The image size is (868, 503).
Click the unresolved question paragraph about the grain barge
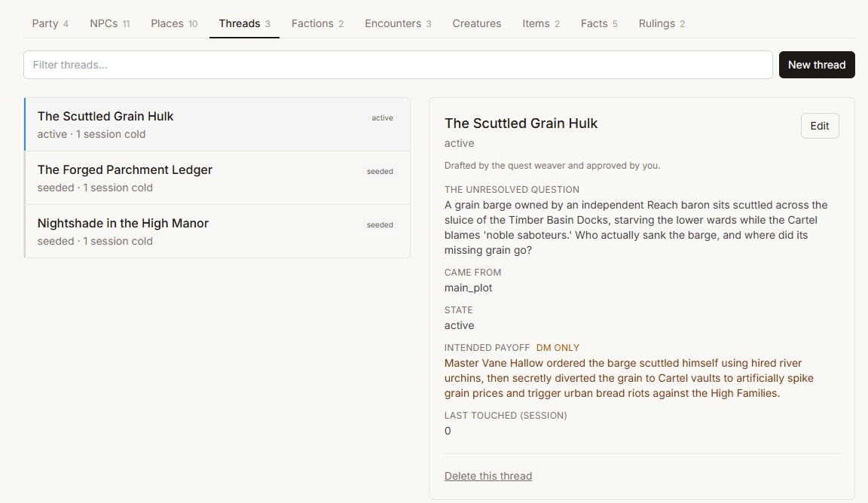(636, 227)
